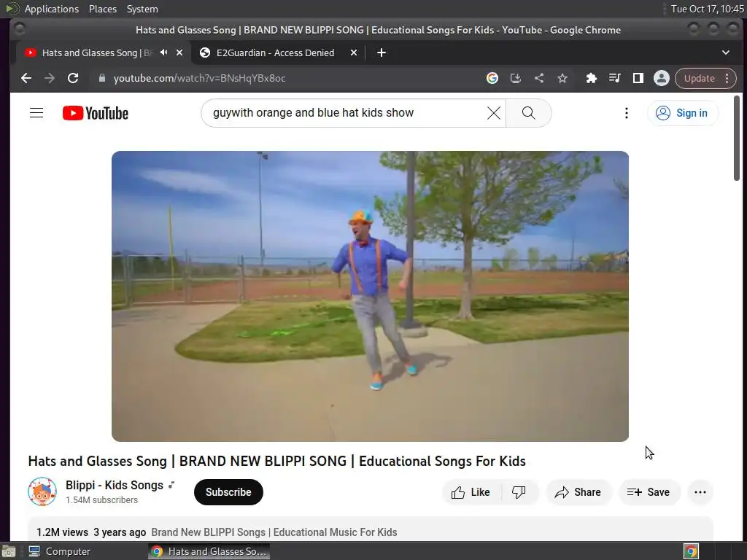This screenshot has height=560, width=747.
Task: Open the panel clock Tue Oct 17
Action: 707,9
